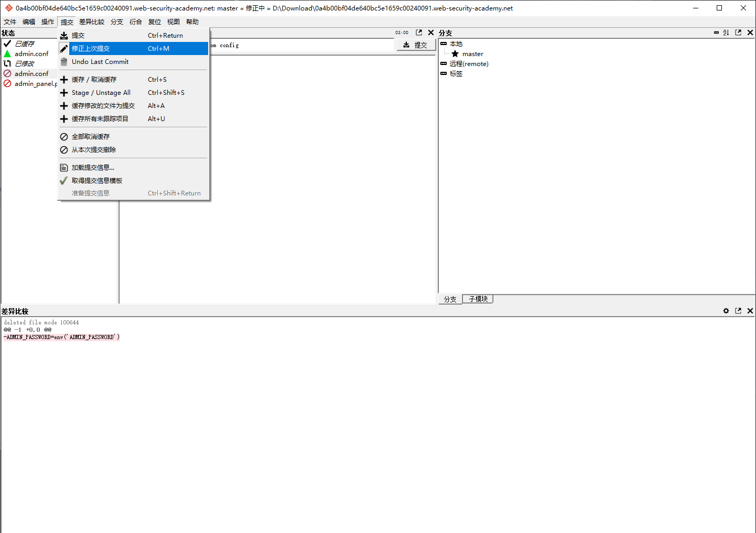Click the Undo Last Commit entry
This screenshot has width=756, height=533.
(133, 61)
